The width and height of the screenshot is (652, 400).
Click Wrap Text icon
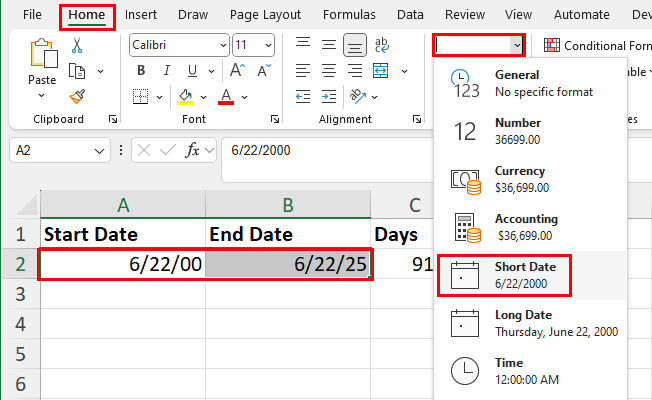(x=381, y=45)
